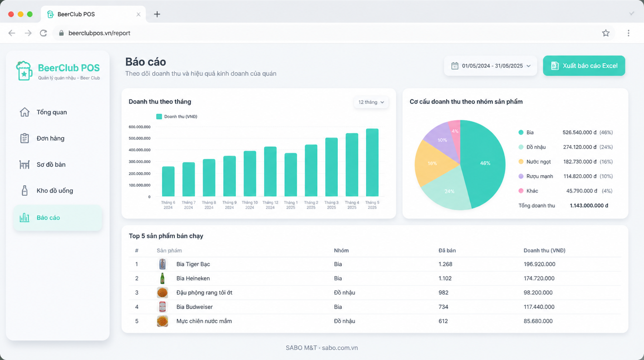Image resolution: width=644 pixels, height=360 pixels.
Task: Click the Bia teal legend dot
Action: coord(521,133)
